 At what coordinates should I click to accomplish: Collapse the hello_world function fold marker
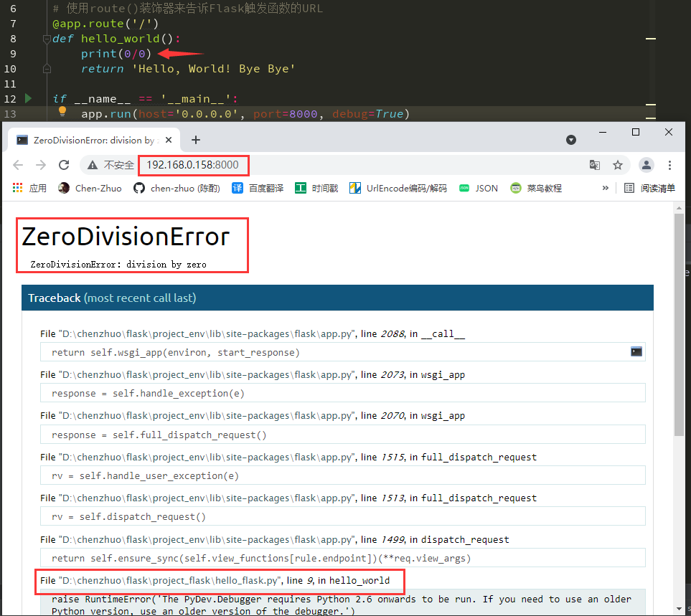tap(47, 39)
